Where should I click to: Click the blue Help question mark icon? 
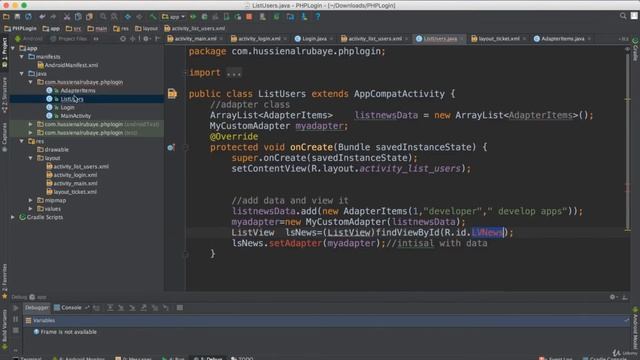click(x=318, y=17)
